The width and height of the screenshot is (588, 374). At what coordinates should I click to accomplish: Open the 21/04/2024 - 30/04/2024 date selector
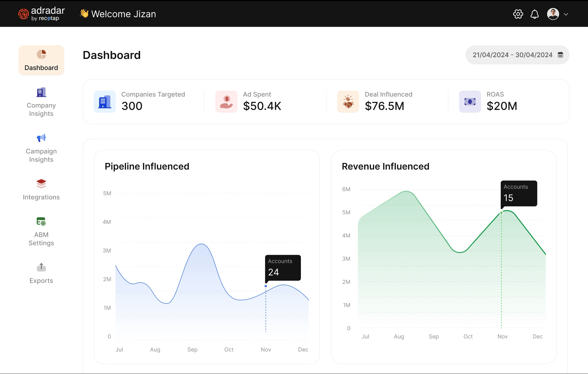click(x=512, y=54)
